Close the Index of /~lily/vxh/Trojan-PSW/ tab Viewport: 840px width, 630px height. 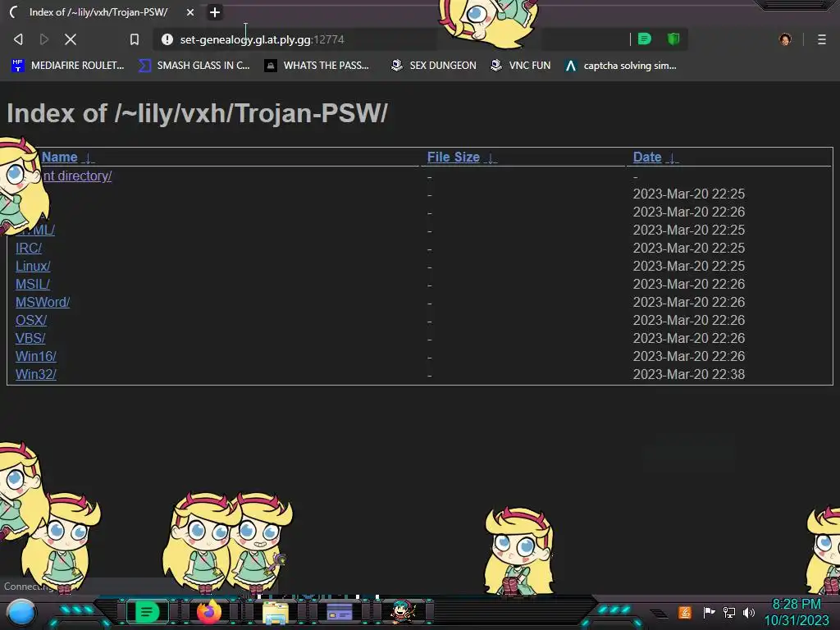coord(190,11)
